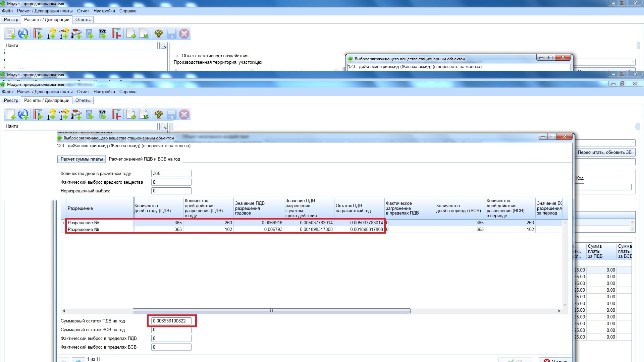This screenshot has width=644, height=362.
Task: Open the dropdown above 'Пересчитать, обновить ЗВ'
Action: click(633, 143)
